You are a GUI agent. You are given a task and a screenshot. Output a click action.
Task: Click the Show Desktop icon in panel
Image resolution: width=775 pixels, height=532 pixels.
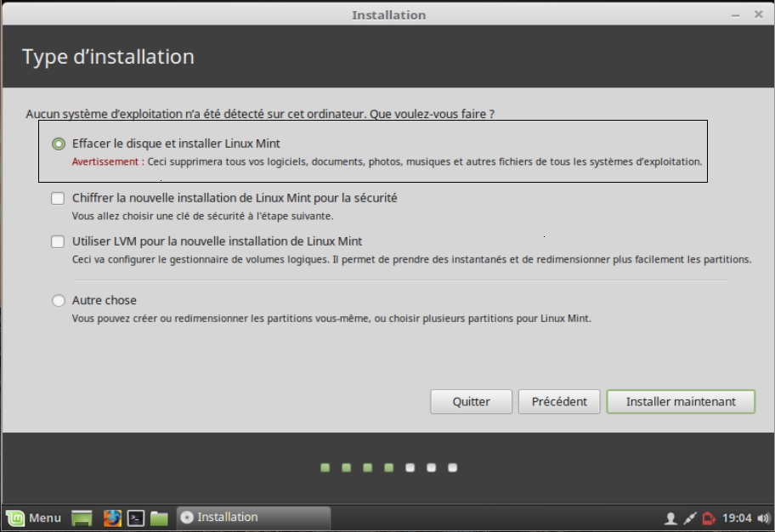pyautogui.click(x=82, y=518)
